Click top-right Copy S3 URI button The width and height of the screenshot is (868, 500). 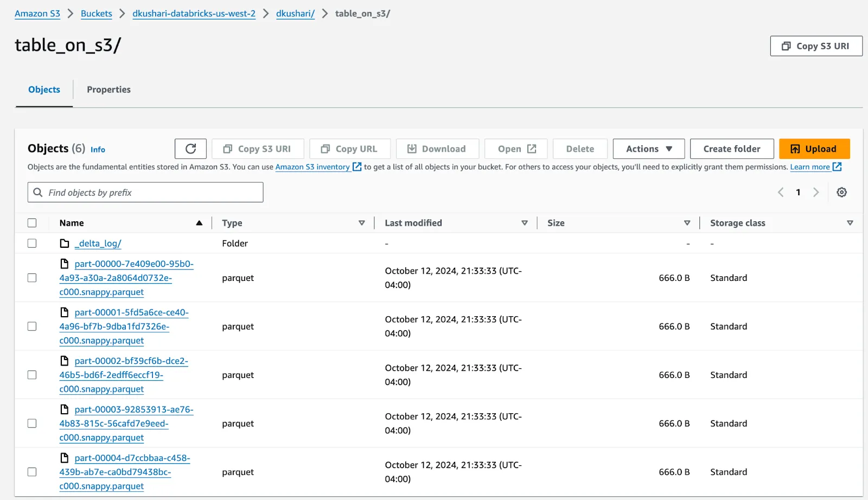click(x=816, y=46)
